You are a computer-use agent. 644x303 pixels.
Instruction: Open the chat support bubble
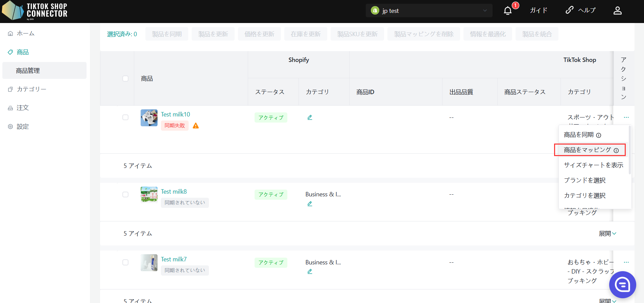click(623, 285)
